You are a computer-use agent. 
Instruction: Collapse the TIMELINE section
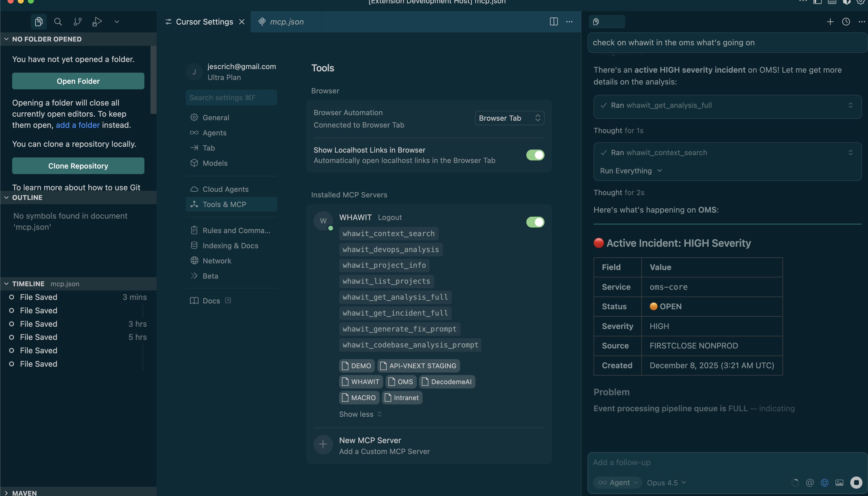(x=6, y=283)
